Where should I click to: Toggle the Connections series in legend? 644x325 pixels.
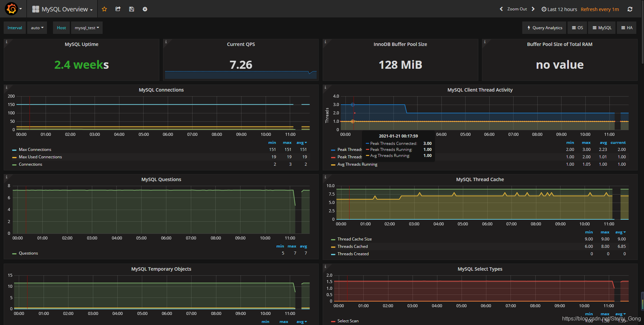pos(31,164)
